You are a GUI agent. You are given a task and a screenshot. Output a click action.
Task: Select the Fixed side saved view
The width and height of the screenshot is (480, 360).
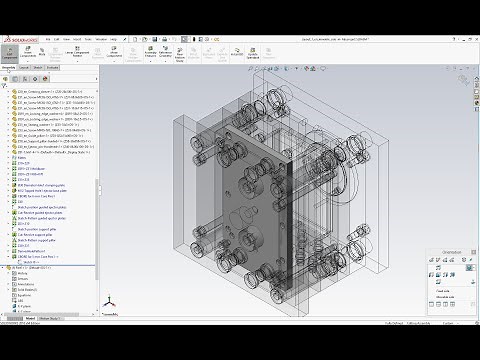point(443,291)
